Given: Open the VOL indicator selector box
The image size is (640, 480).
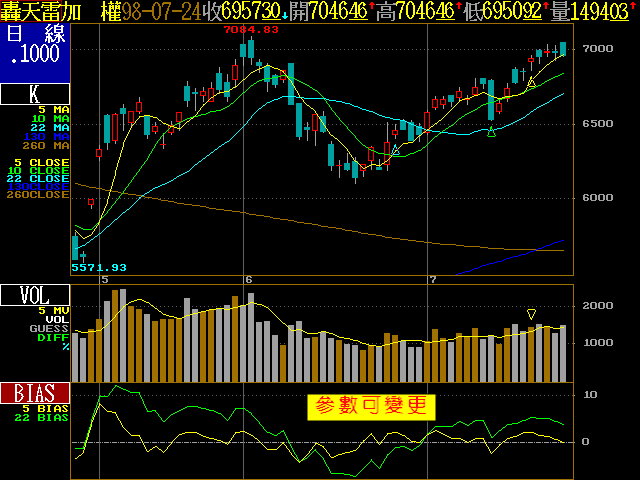Looking at the screenshot, I should coord(35,295).
